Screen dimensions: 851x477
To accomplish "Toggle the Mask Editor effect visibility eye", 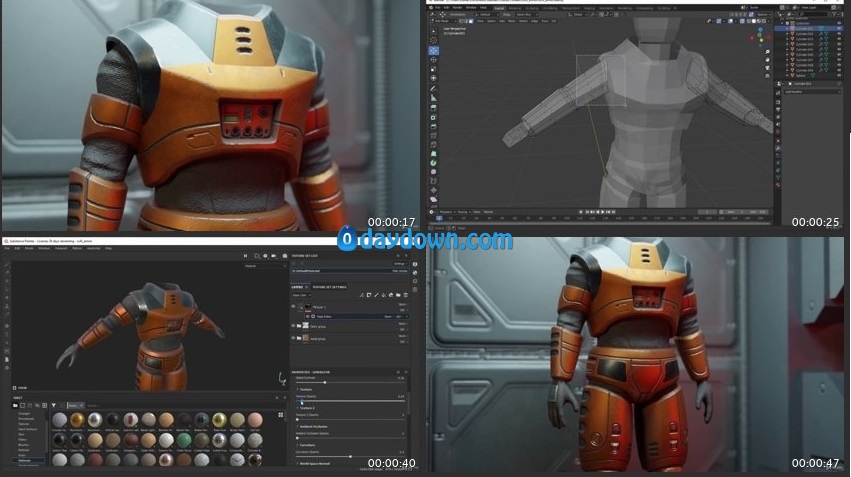I will (x=308, y=316).
